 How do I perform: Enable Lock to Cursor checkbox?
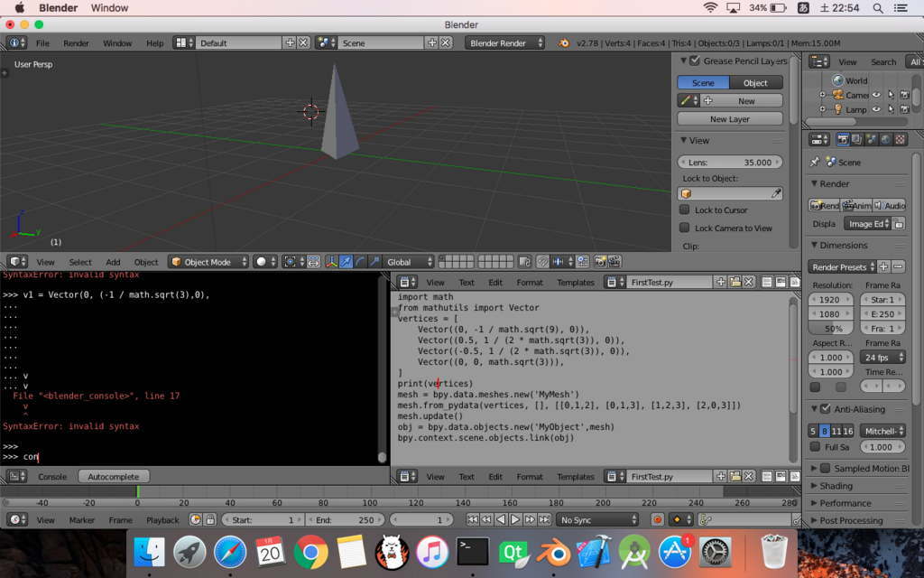pos(685,210)
